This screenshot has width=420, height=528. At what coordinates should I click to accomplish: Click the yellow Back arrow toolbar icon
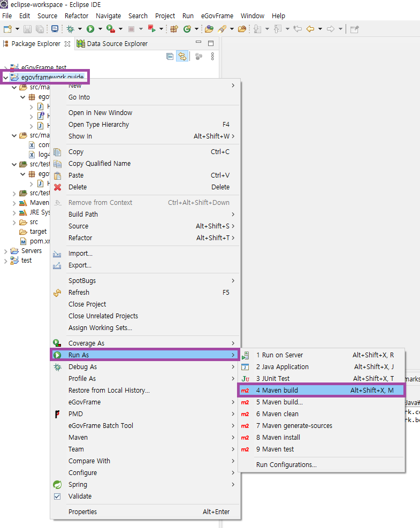(x=310, y=29)
